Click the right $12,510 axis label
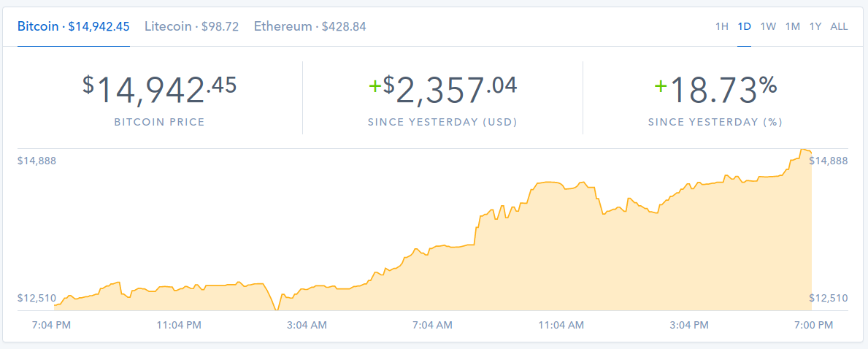This screenshot has width=868, height=349. (x=829, y=298)
